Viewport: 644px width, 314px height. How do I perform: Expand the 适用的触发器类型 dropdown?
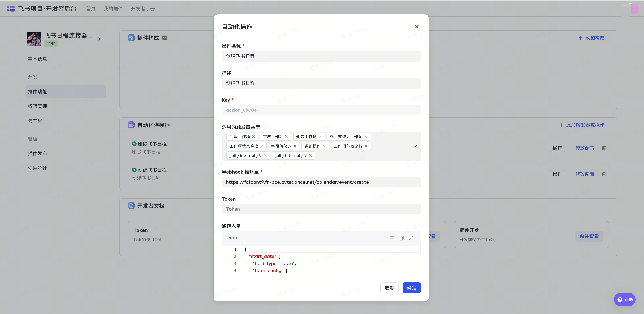(x=415, y=146)
